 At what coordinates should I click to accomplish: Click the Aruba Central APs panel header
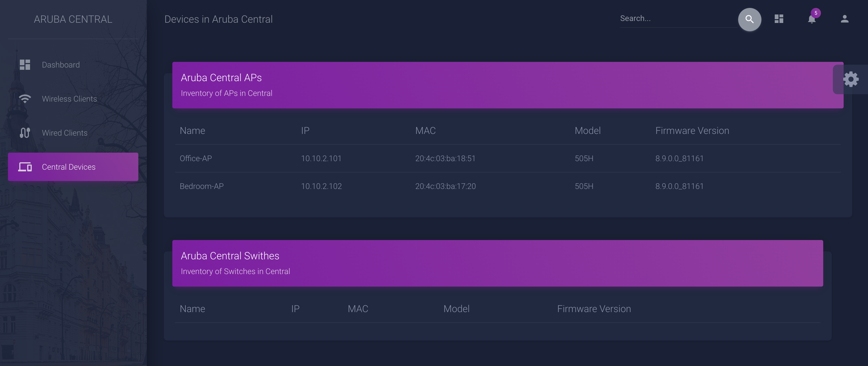[x=221, y=77]
